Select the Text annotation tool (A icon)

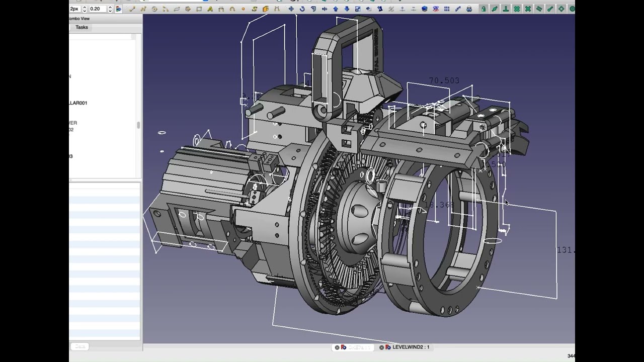[210, 9]
